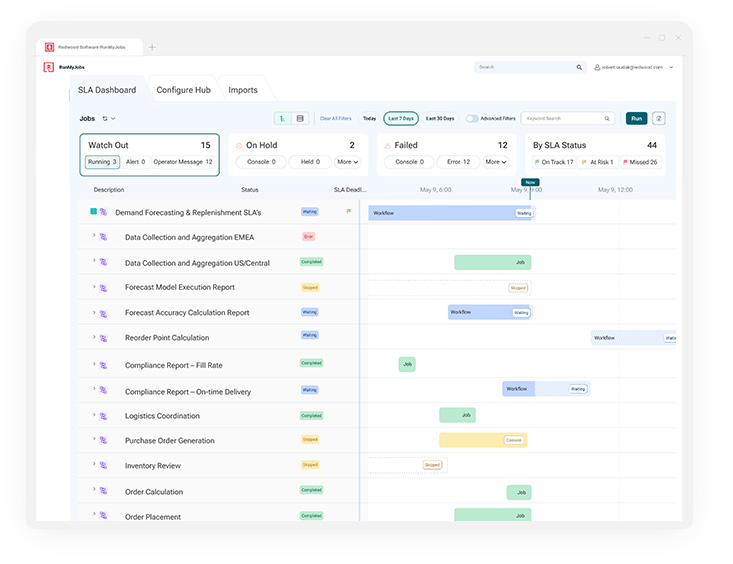The height and width of the screenshot is (564, 733).
Task: Toggle the Advanced Filters switch
Action: pyautogui.click(x=472, y=119)
